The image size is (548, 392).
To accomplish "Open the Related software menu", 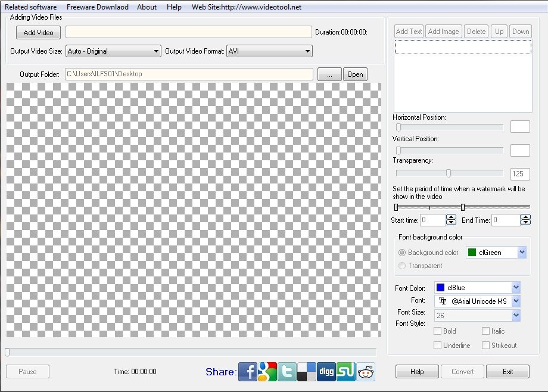I will click(x=31, y=7).
